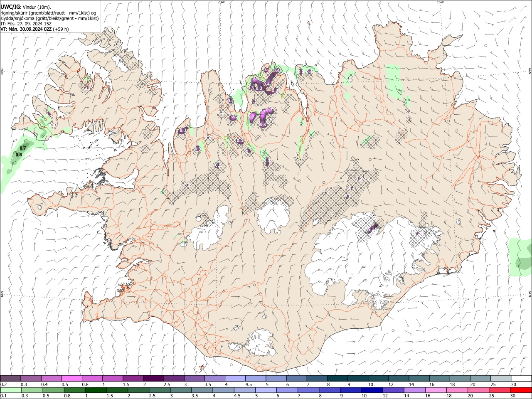Select the bright red swatch labeled 30
This screenshot has height=399, width=532.
click(x=521, y=390)
